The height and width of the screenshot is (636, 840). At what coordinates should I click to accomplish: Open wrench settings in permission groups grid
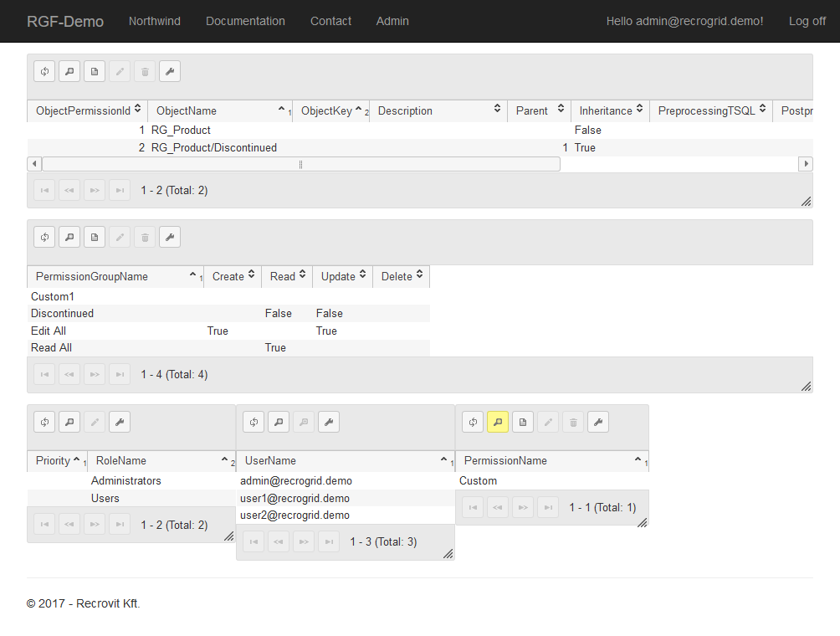tap(170, 238)
